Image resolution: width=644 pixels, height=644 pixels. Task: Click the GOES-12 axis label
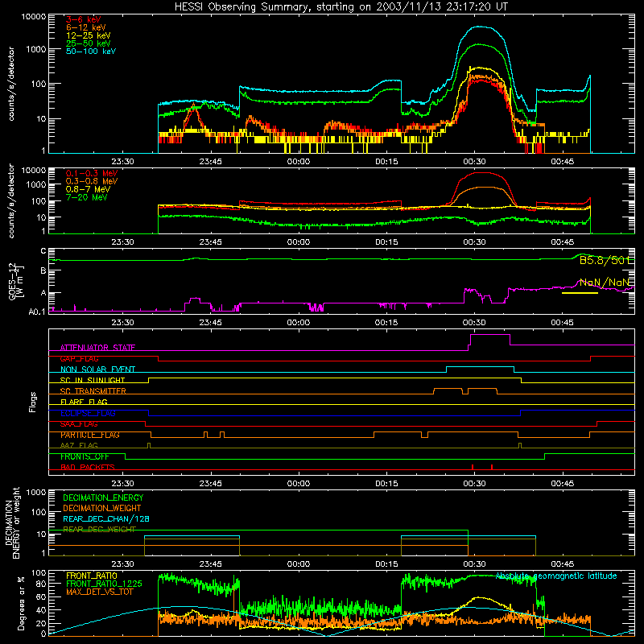[15, 281]
